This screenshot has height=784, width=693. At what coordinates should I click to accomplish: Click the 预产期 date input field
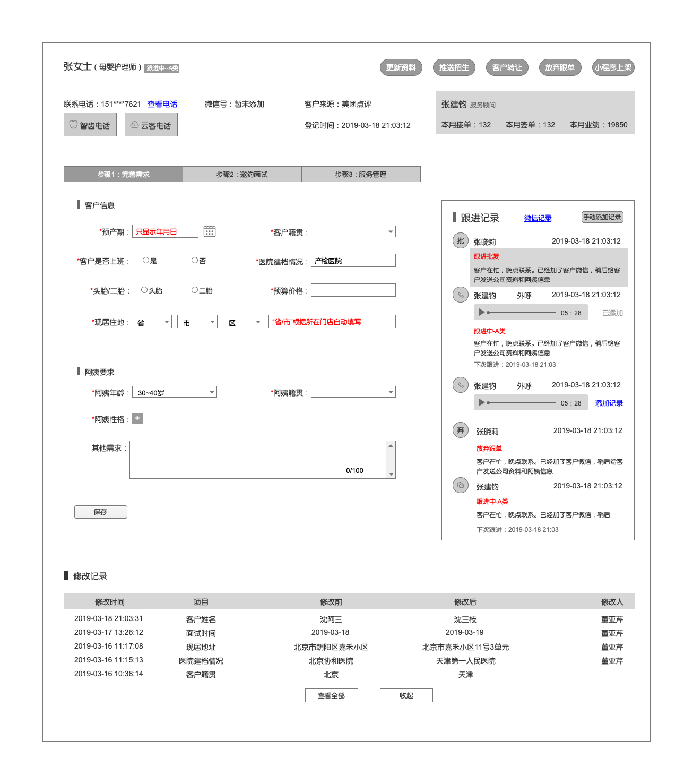pyautogui.click(x=165, y=231)
